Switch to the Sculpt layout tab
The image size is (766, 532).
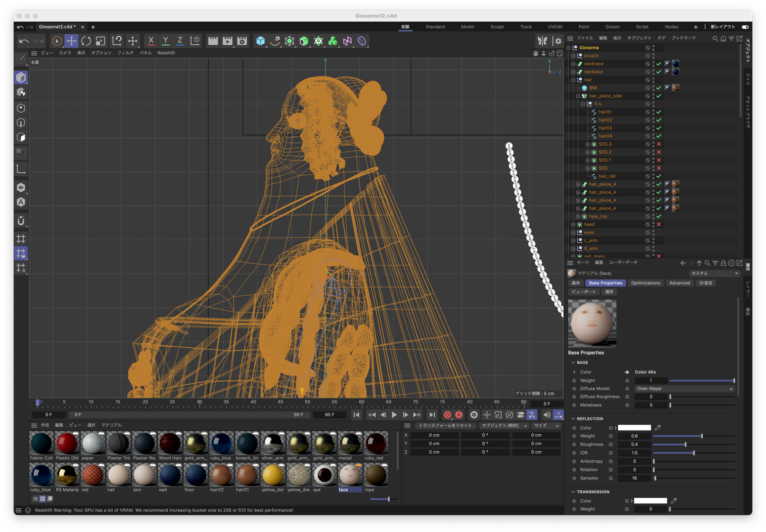[497, 27]
